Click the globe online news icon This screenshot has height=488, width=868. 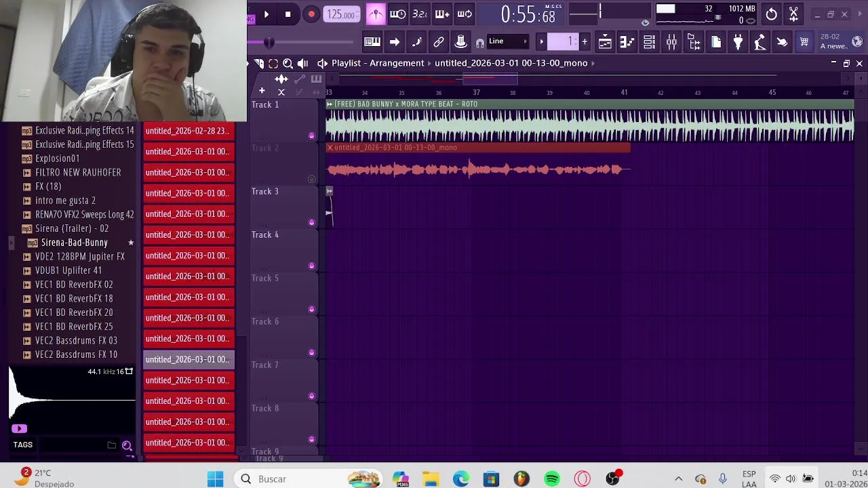point(857,41)
